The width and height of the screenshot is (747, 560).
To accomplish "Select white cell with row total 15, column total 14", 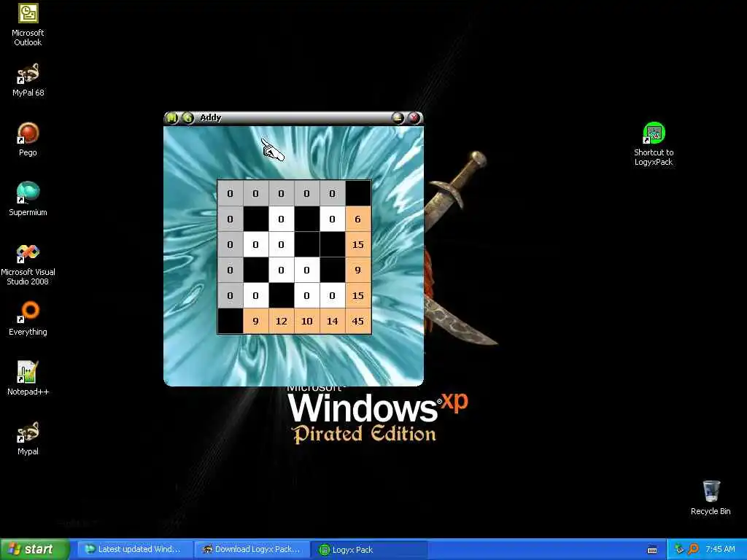I will pyautogui.click(x=332, y=296).
